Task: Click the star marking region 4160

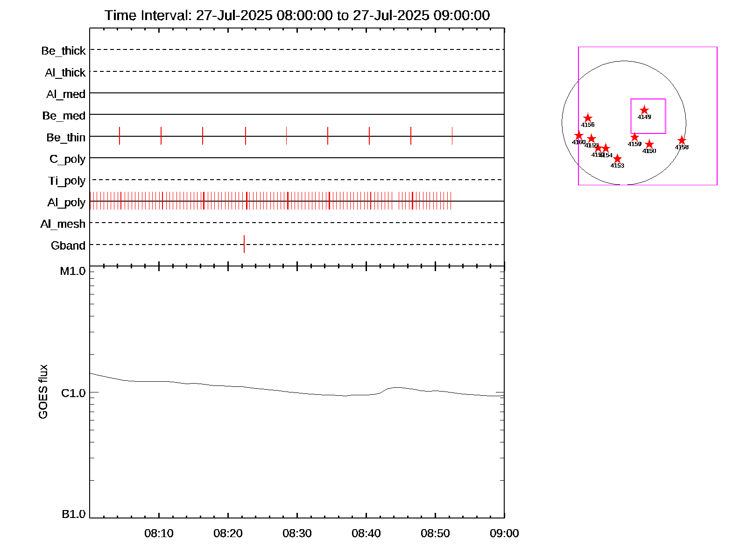Action: coord(579,135)
